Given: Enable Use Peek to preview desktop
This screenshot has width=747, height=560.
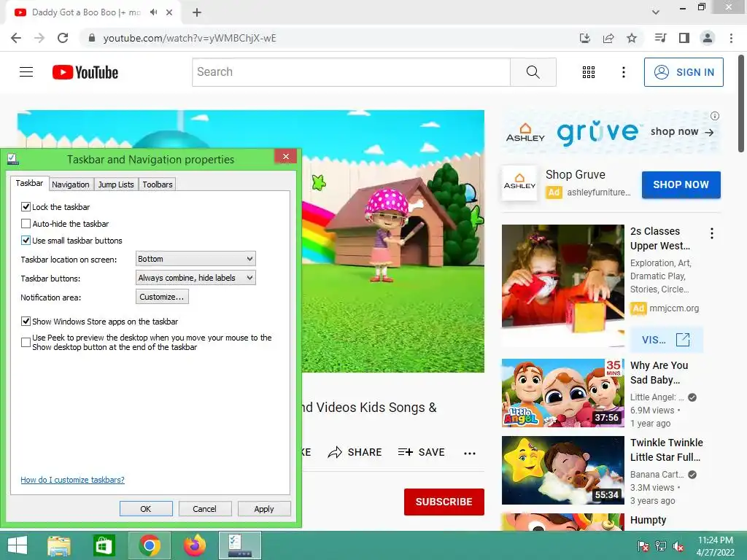Looking at the screenshot, I should click(x=26, y=343).
